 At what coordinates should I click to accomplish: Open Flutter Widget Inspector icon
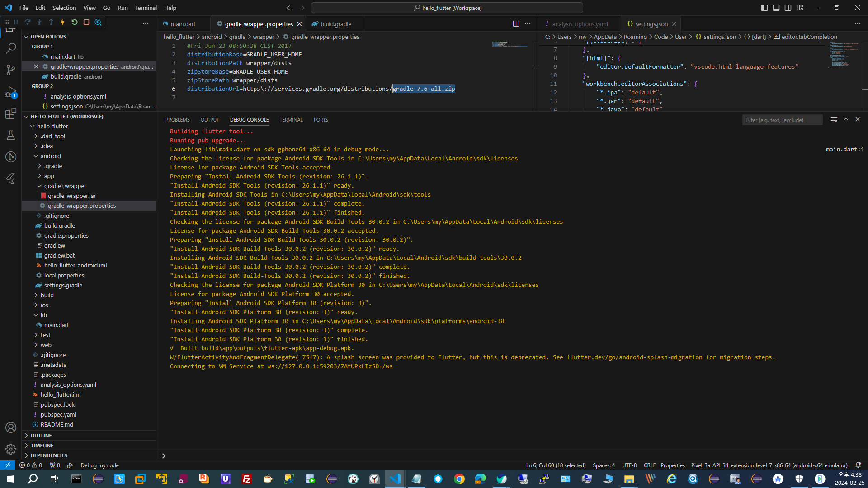tap(98, 22)
